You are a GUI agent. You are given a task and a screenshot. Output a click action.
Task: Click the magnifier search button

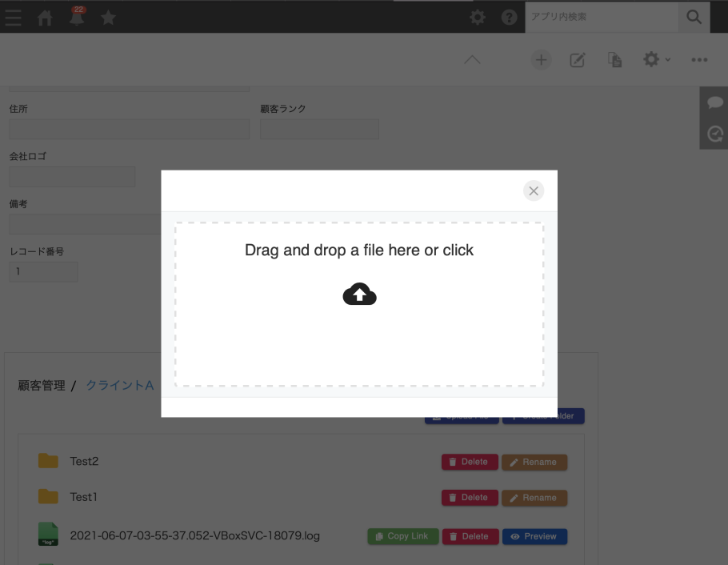click(694, 17)
